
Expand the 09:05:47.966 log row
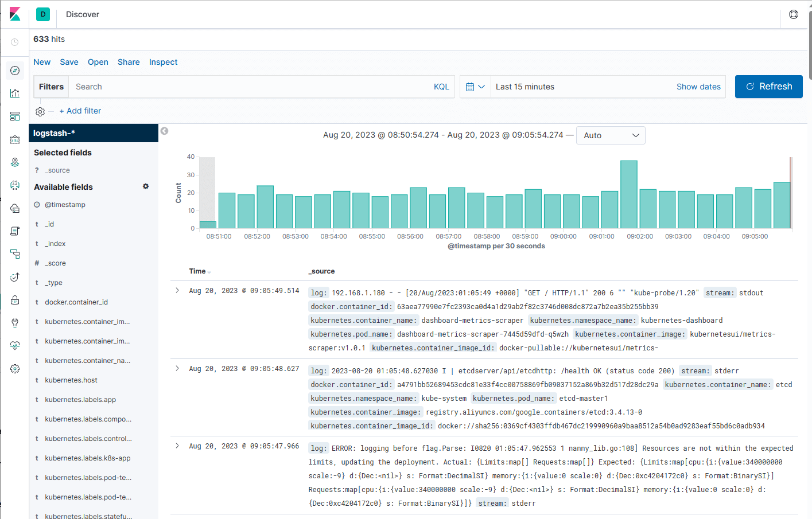(177, 446)
